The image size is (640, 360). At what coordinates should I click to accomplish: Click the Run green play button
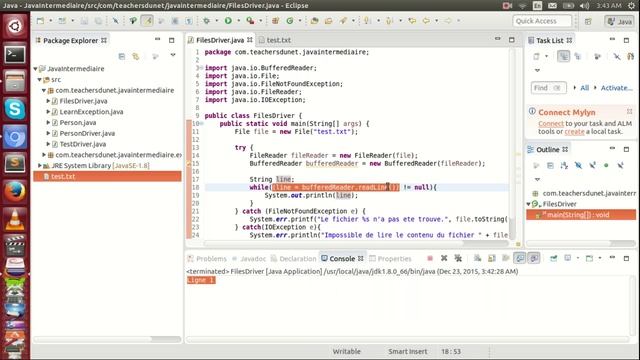click(228, 20)
